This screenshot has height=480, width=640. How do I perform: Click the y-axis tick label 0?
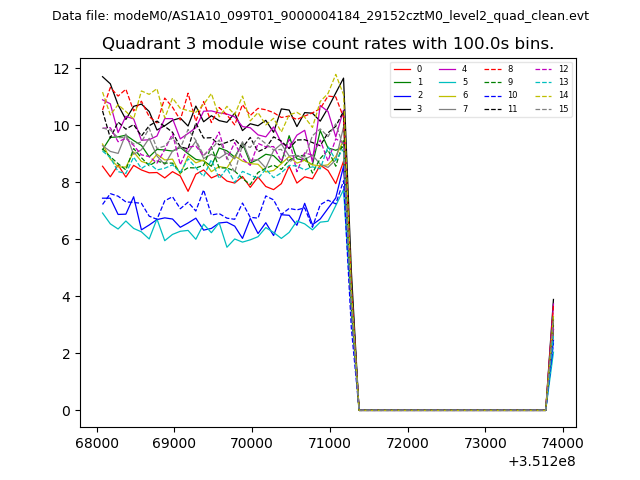pyautogui.click(x=64, y=411)
